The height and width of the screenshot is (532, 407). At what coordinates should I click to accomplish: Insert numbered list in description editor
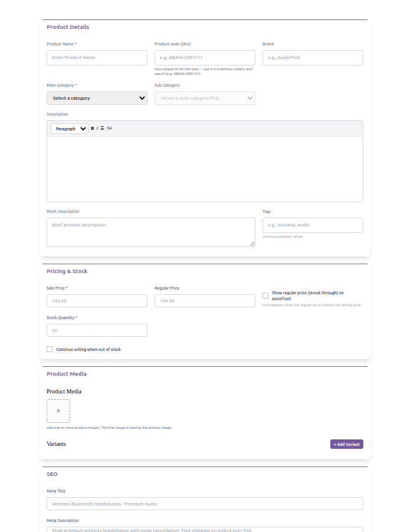pyautogui.click(x=109, y=129)
